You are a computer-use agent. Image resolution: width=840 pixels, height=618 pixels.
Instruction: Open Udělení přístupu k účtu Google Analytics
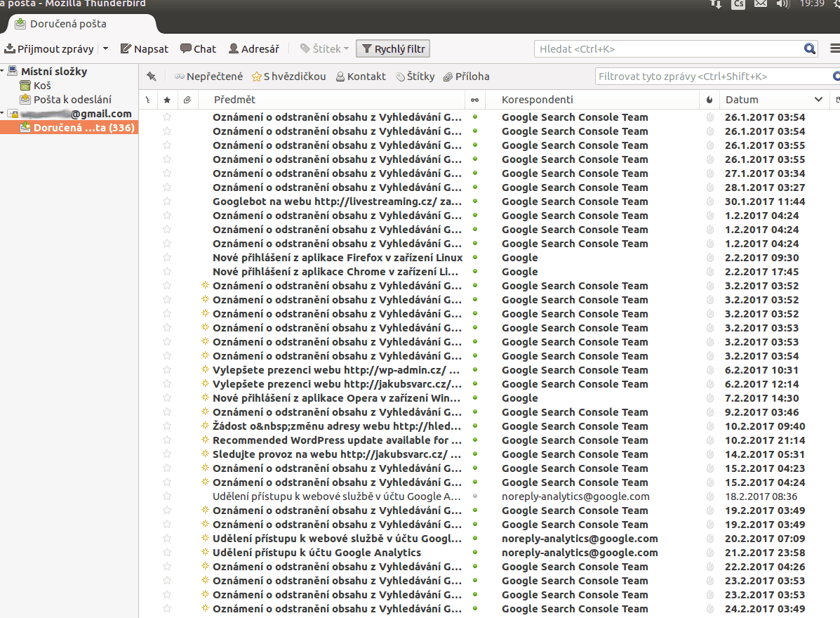click(316, 553)
